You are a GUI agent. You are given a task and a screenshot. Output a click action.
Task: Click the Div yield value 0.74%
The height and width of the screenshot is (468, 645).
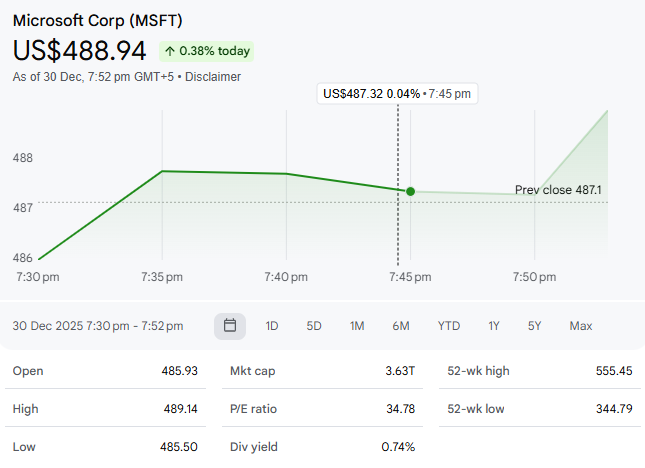[398, 447]
